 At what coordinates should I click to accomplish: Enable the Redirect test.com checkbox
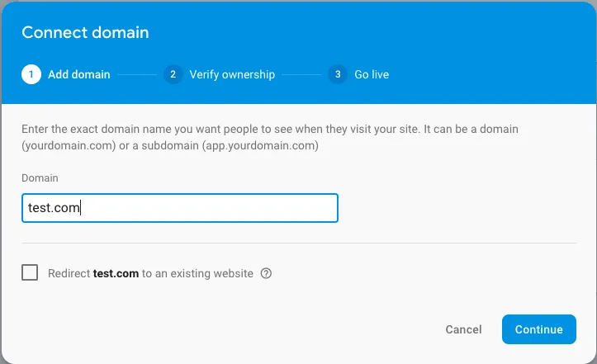point(31,273)
